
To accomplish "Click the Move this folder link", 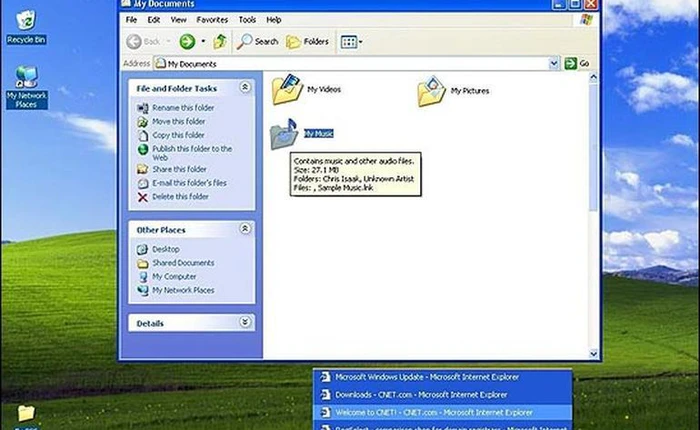I will [179, 121].
